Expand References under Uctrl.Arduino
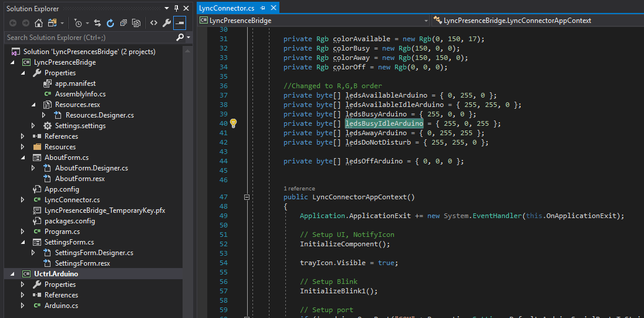Screen dimensions: 644x318 click(x=23, y=295)
